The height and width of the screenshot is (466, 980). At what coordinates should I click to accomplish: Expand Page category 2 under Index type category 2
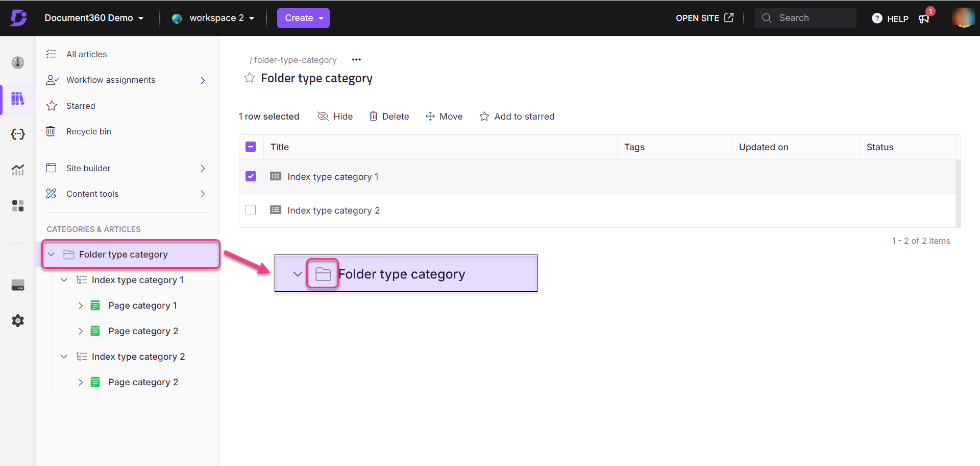[81, 382]
